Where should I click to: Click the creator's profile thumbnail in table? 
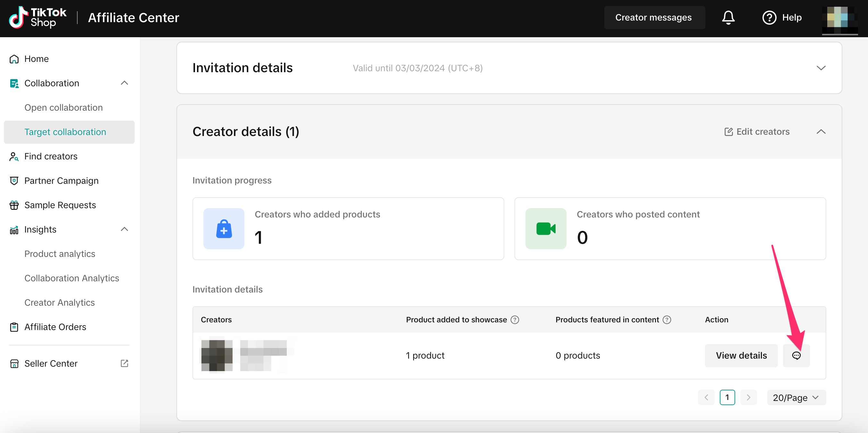click(x=217, y=355)
